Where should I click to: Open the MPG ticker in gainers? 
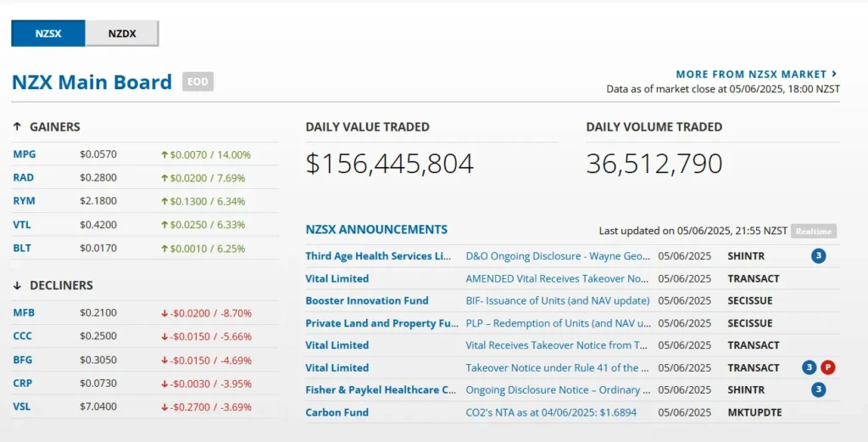coord(25,154)
